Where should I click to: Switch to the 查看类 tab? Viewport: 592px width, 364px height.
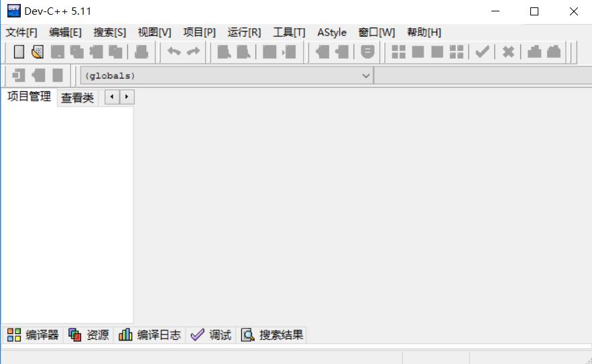(77, 98)
